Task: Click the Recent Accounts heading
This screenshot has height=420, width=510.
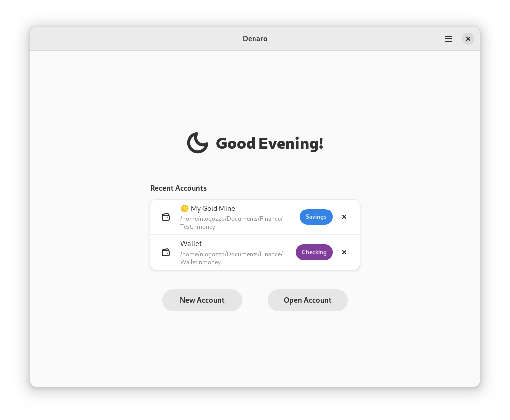Action: click(x=178, y=188)
